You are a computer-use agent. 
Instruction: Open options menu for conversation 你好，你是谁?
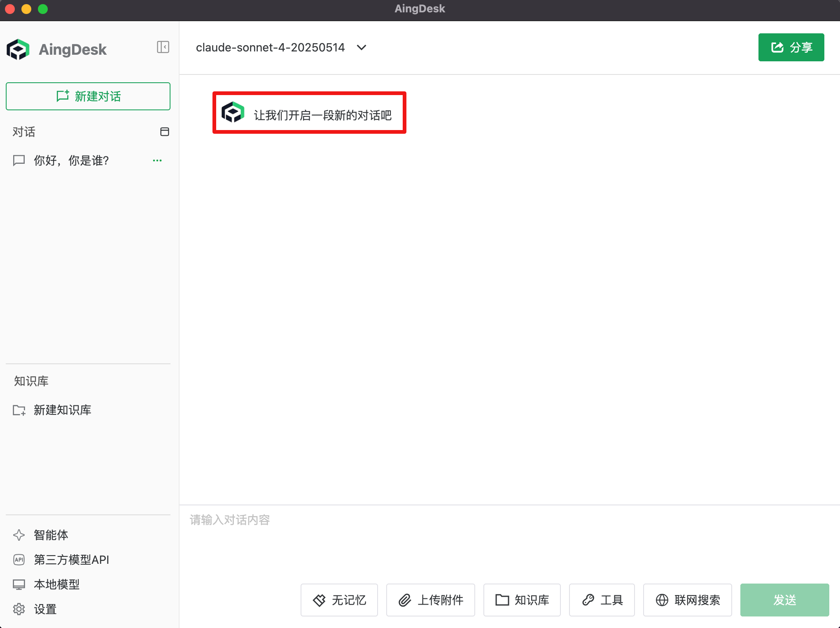pos(157,160)
